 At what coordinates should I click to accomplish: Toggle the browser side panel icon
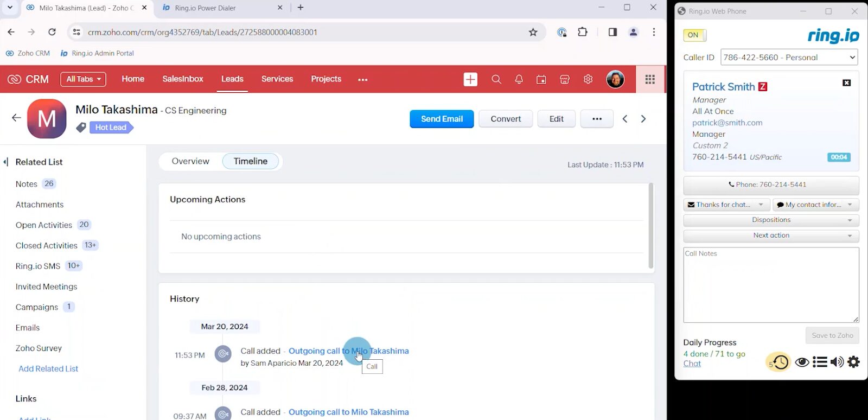[612, 32]
